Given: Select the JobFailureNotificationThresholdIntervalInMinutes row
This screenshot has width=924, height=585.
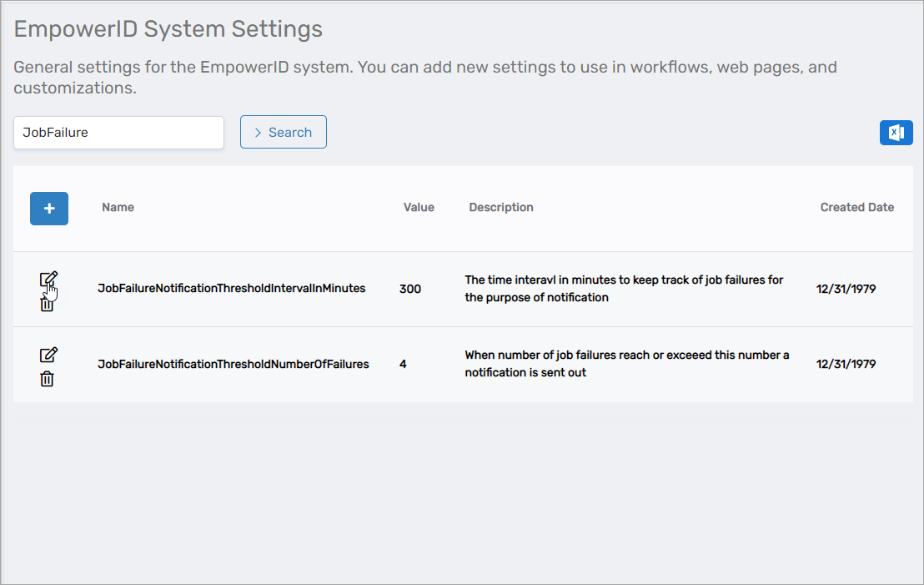Looking at the screenshot, I should pyautogui.click(x=231, y=289).
